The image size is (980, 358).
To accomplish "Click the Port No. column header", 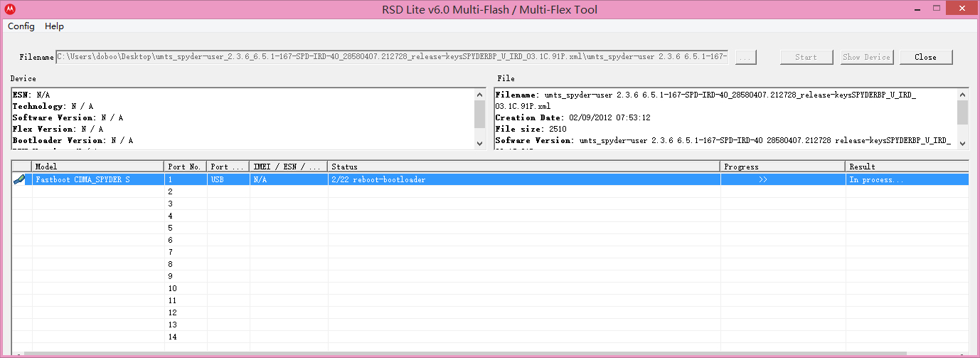I will pyautogui.click(x=186, y=167).
